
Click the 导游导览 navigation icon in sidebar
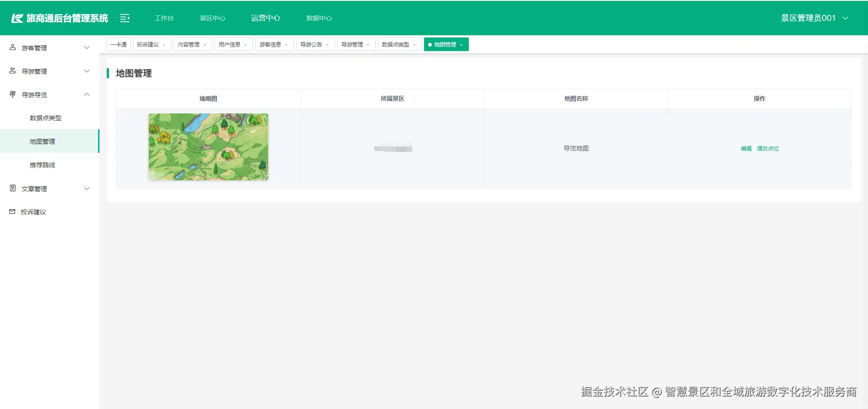click(x=11, y=94)
